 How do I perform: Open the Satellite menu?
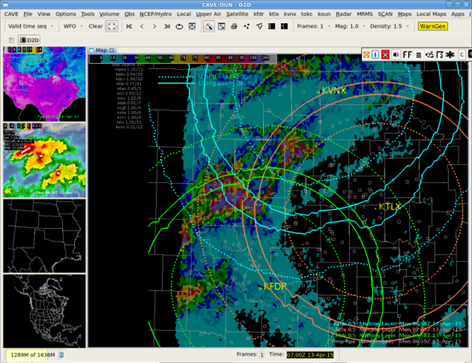(x=237, y=14)
